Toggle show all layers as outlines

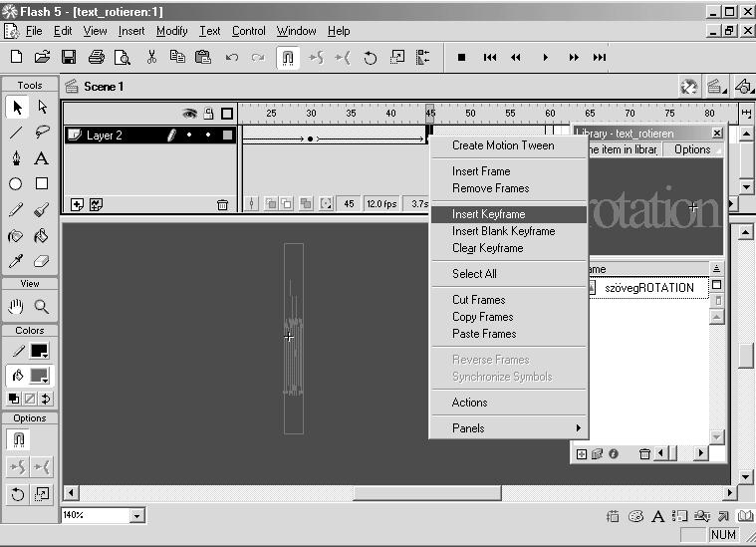[x=227, y=114]
